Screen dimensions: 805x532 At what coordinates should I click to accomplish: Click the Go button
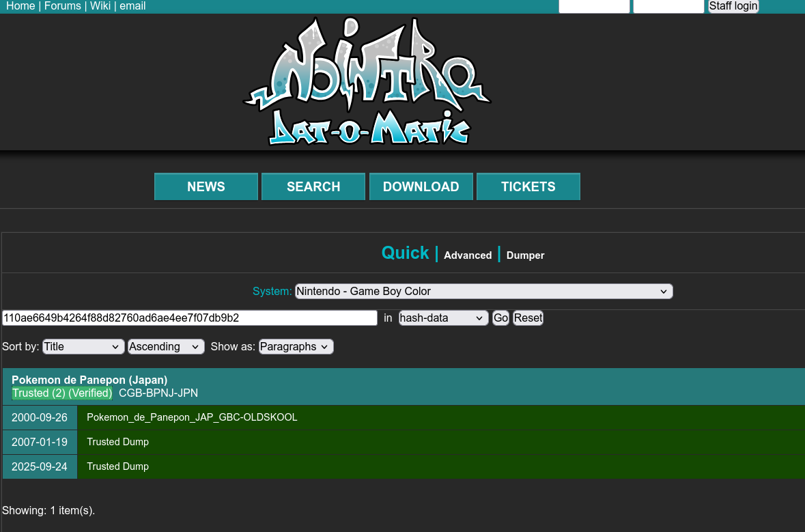(500, 318)
